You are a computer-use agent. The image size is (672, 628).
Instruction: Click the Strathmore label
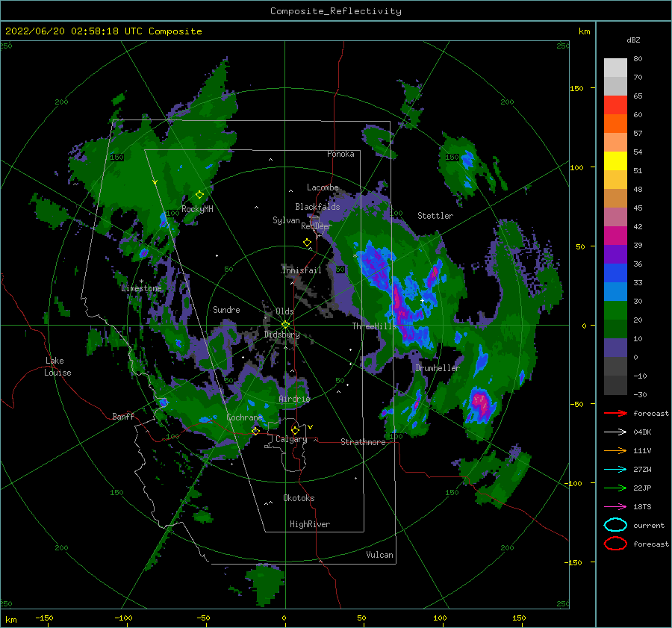point(363,442)
